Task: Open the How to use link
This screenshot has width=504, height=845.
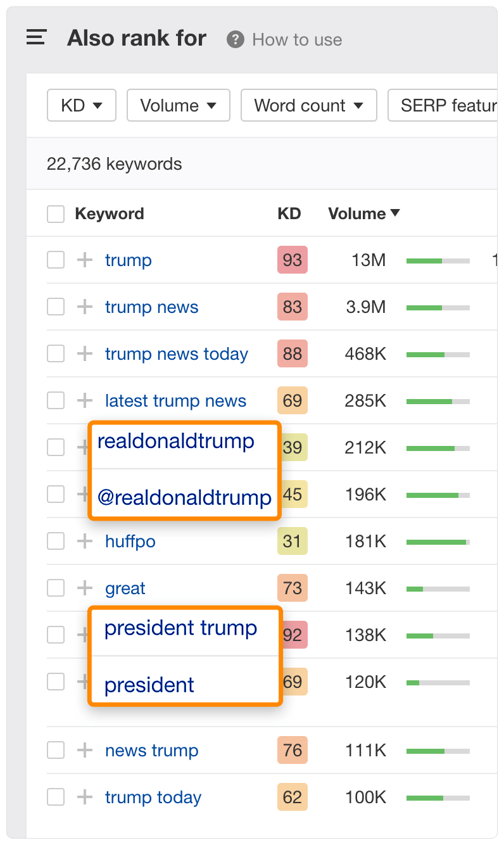Action: coord(297,40)
